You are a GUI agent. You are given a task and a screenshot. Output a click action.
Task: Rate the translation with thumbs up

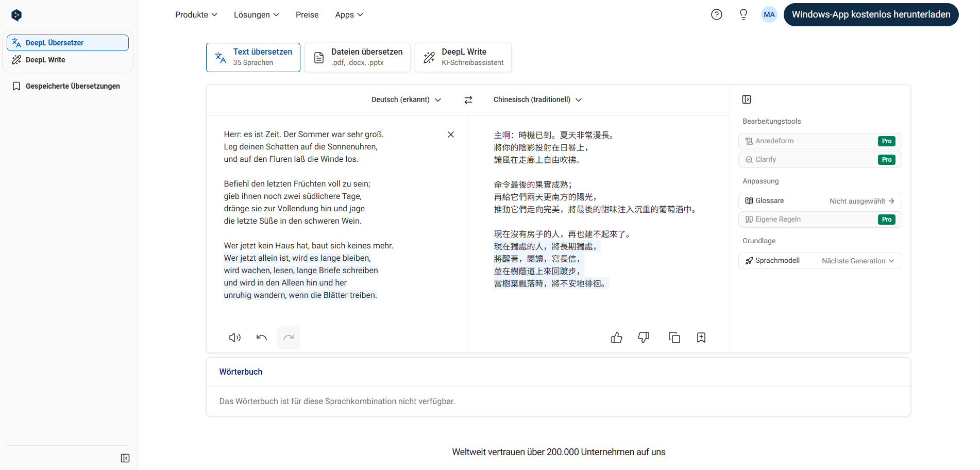tap(616, 338)
